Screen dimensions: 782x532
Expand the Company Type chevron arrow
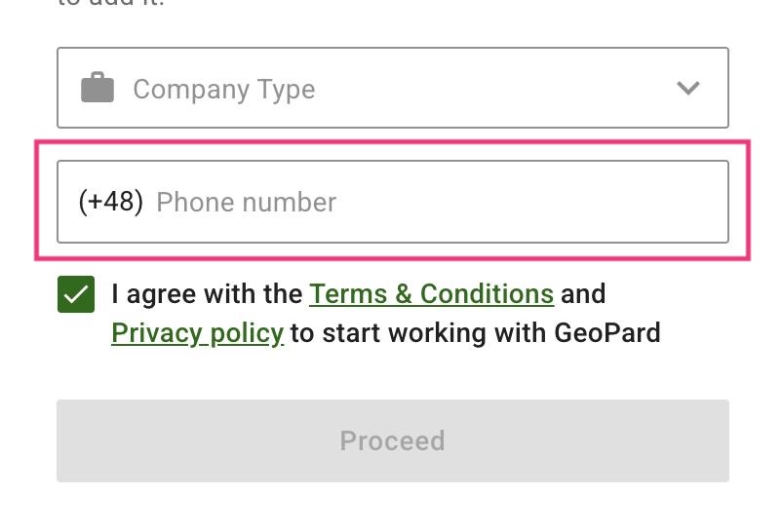(688, 89)
